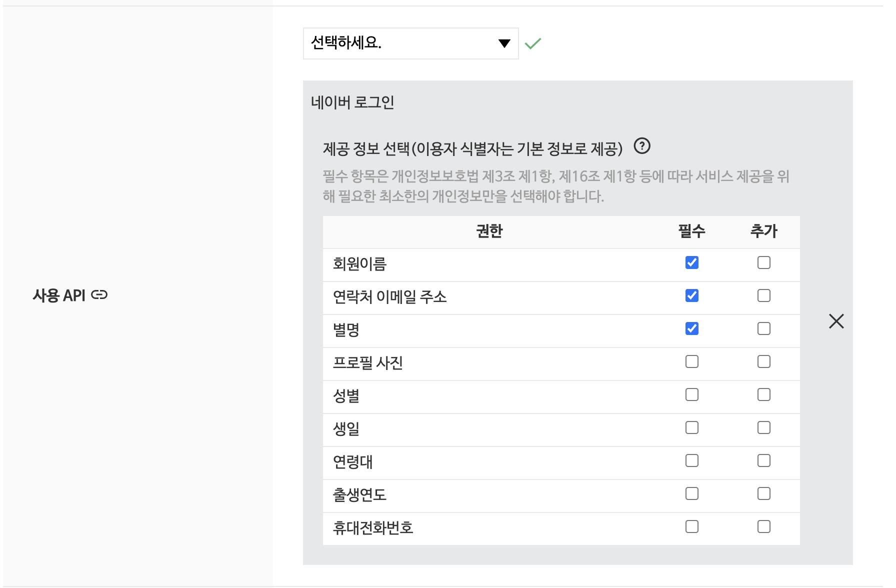Click the gray 필수 항목은 notice paragraph
Viewport: 896px width, 588px height.
click(556, 186)
